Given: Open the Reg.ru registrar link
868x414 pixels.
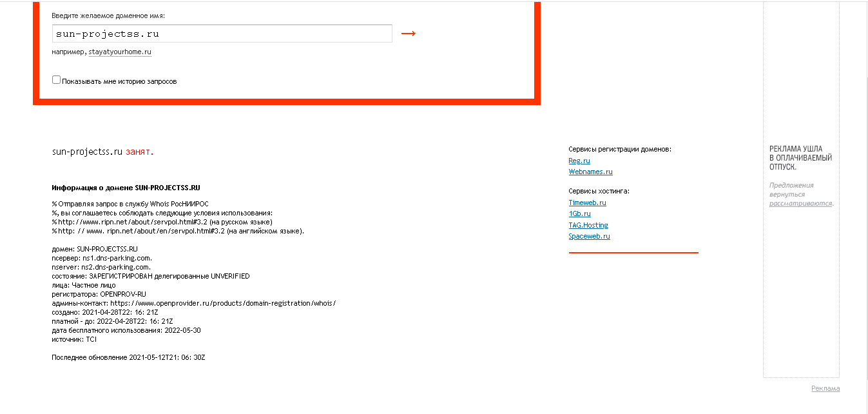Looking at the screenshot, I should 579,161.
